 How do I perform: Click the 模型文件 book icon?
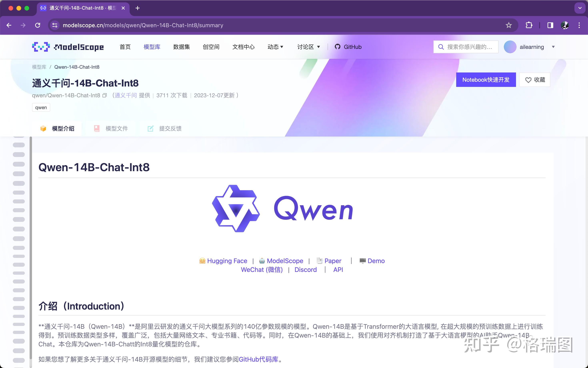(97, 128)
